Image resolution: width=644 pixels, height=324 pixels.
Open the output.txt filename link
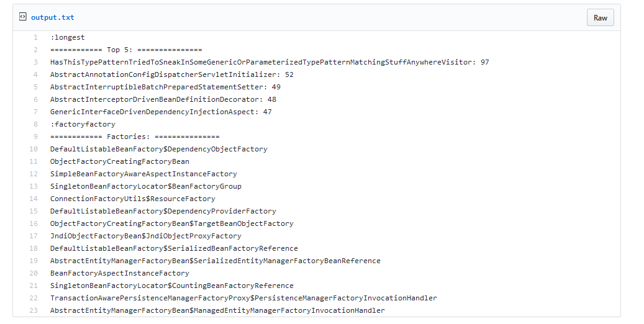(52, 17)
